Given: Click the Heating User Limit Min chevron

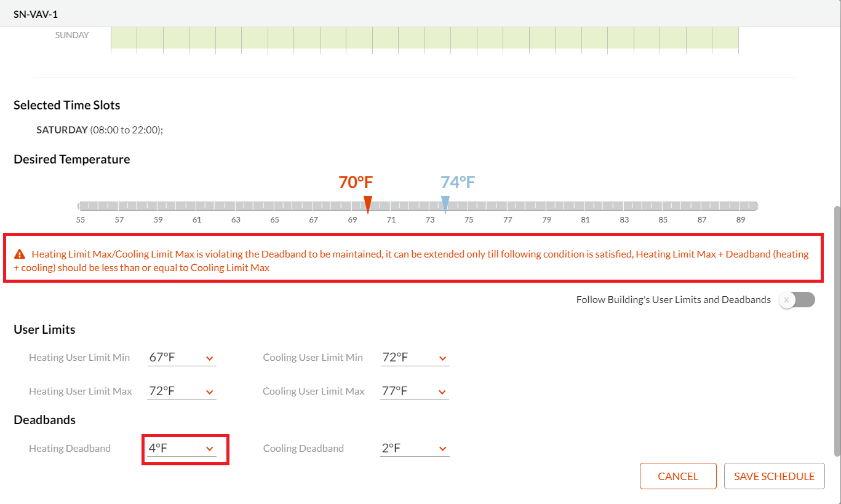Looking at the screenshot, I should [209, 358].
